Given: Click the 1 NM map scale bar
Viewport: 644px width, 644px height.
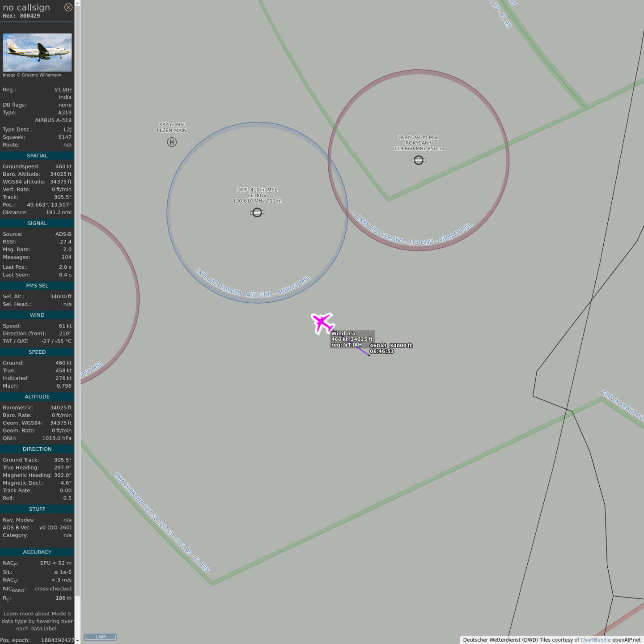Looking at the screenshot, I should pos(100,637).
